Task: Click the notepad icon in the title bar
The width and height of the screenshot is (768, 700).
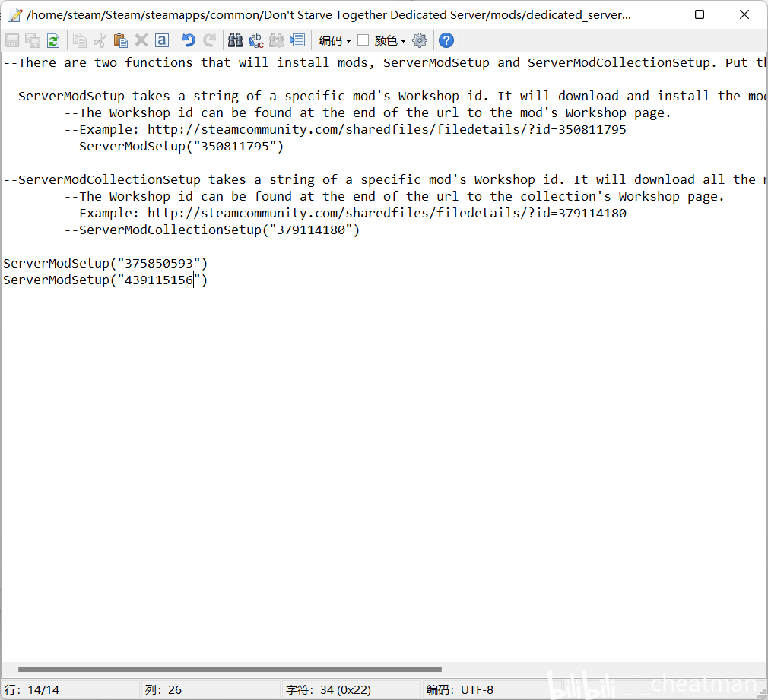Action: click(14, 14)
